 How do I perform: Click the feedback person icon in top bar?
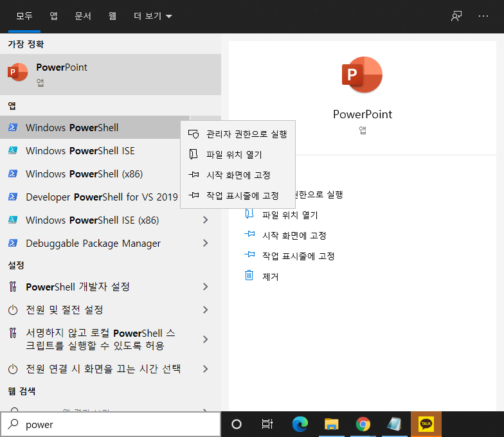pos(456,16)
